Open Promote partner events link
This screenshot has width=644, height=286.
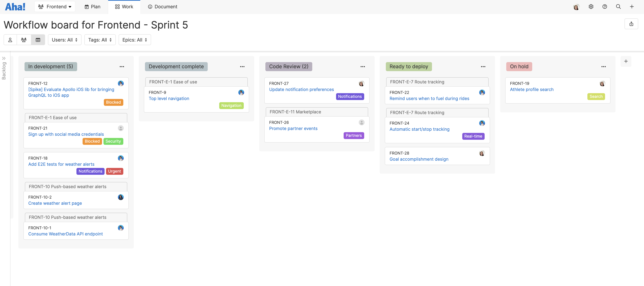tap(293, 129)
